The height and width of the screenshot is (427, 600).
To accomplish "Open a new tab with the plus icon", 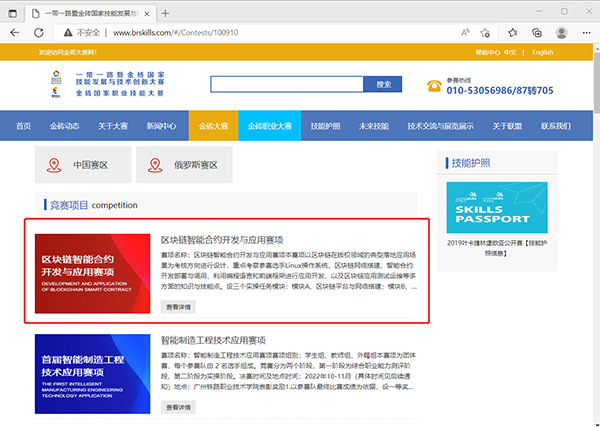I will (x=165, y=11).
